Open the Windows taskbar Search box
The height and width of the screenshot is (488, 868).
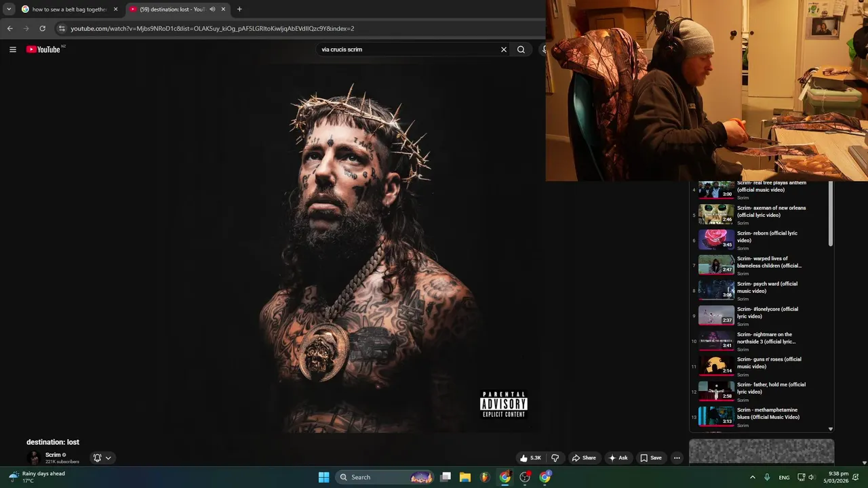click(x=385, y=477)
